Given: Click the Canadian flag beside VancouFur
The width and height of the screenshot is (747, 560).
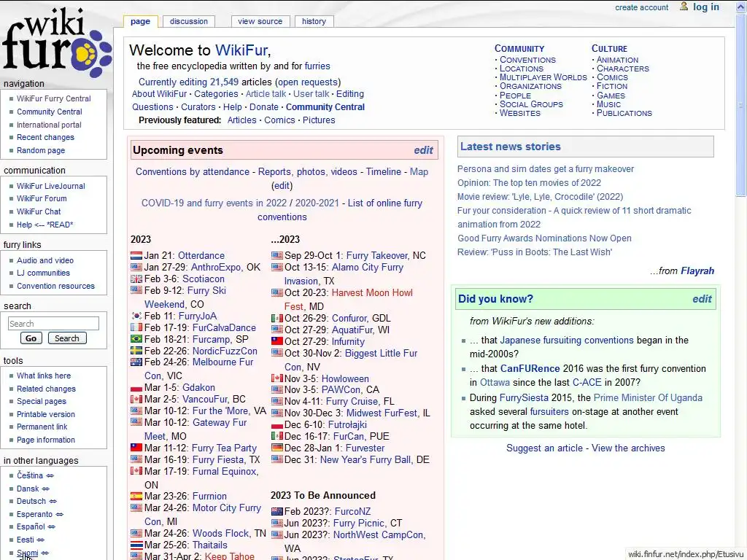Looking at the screenshot, I should tap(136, 399).
